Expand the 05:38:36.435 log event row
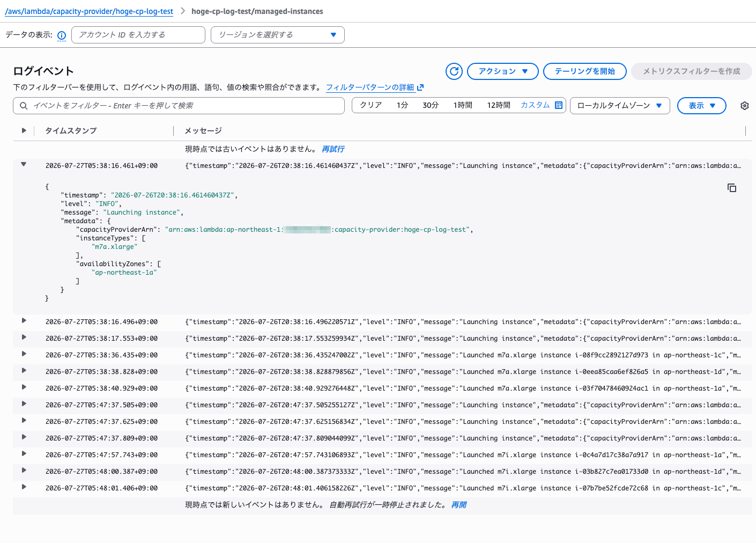 coord(24,354)
